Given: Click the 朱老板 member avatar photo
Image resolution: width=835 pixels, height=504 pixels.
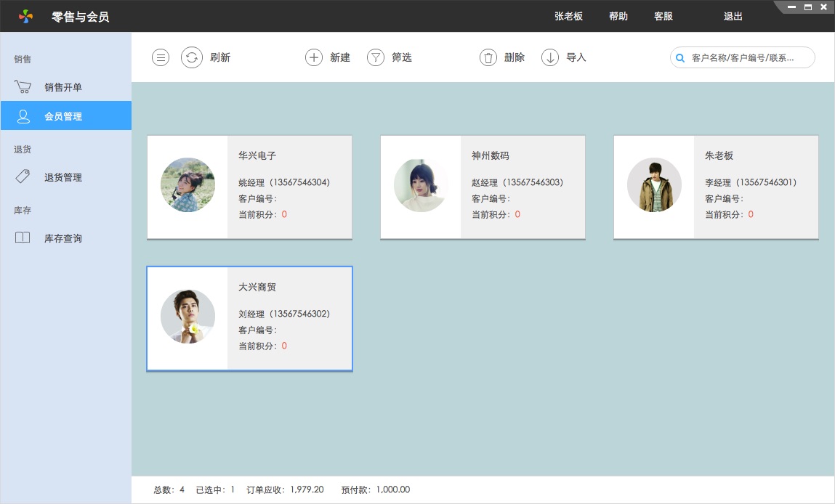Looking at the screenshot, I should [654, 185].
